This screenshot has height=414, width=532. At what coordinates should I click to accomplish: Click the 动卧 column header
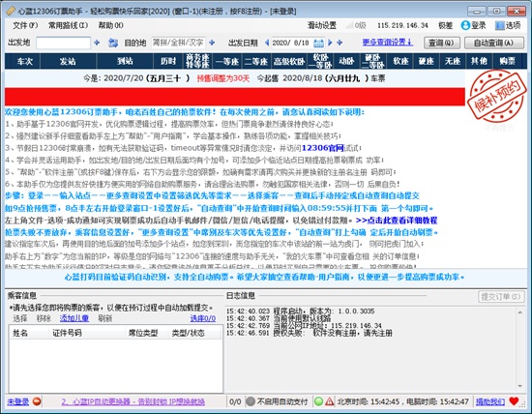tap(346, 61)
